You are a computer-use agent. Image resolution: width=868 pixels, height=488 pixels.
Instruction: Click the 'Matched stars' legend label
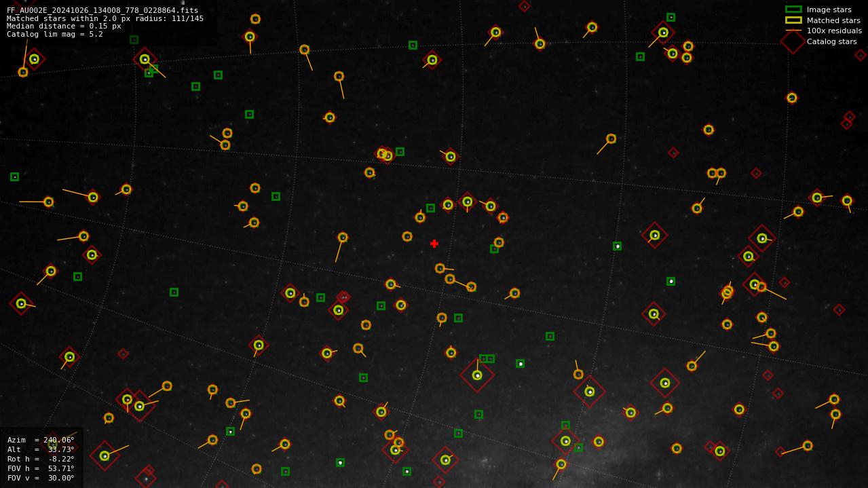click(833, 20)
